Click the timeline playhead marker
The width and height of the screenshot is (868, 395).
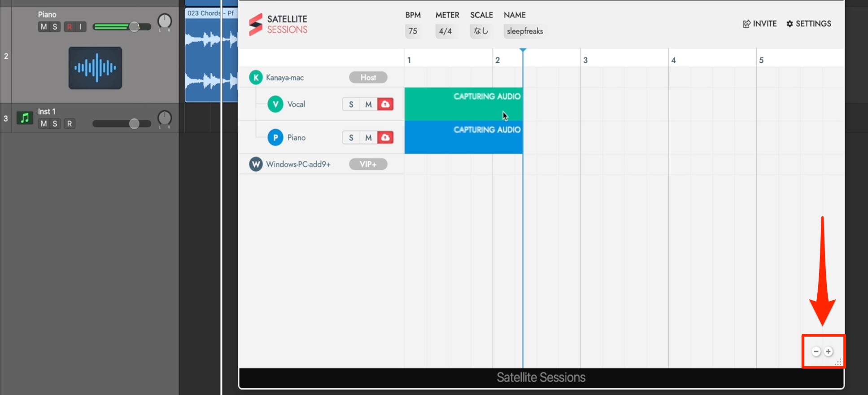point(523,50)
